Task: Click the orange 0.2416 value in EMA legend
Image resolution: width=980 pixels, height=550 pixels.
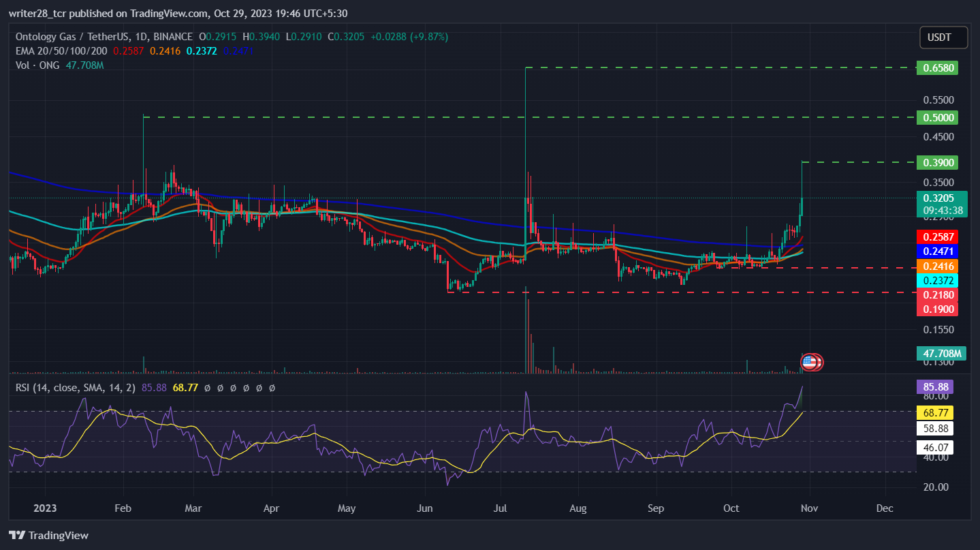Action: pos(165,50)
